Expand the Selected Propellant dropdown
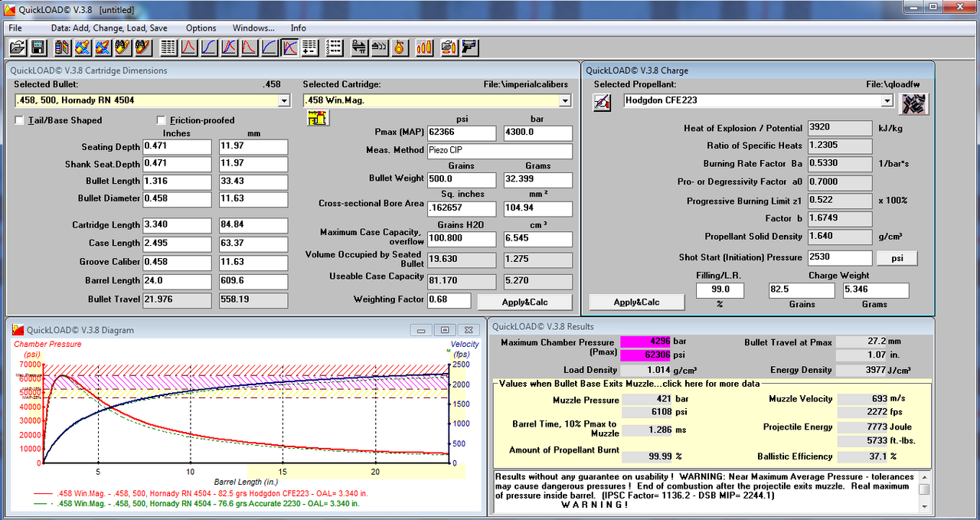Image resolution: width=980 pixels, height=520 pixels. click(887, 101)
